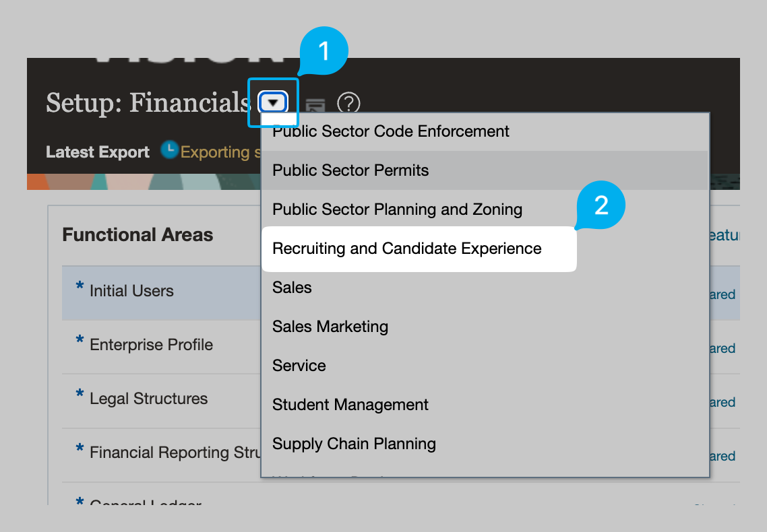Screen dimensions: 767x532
Task: Click the help question mark icon
Action: (x=348, y=103)
